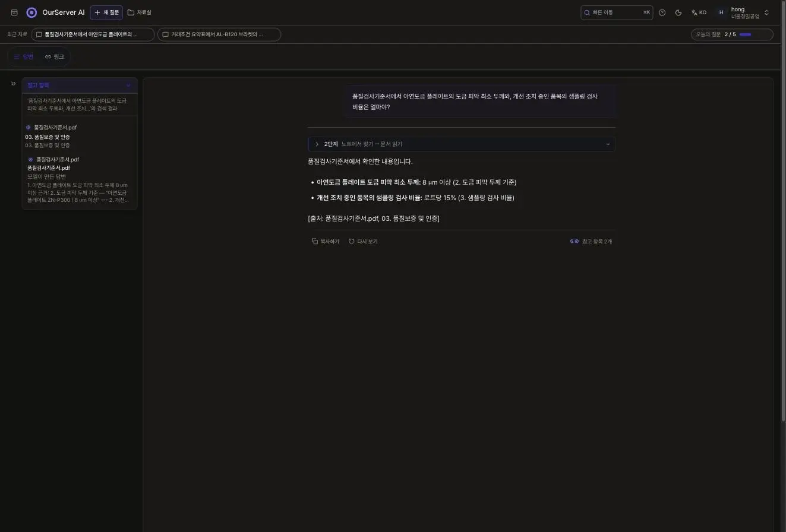Switch to the 답변 tab

pos(24,57)
